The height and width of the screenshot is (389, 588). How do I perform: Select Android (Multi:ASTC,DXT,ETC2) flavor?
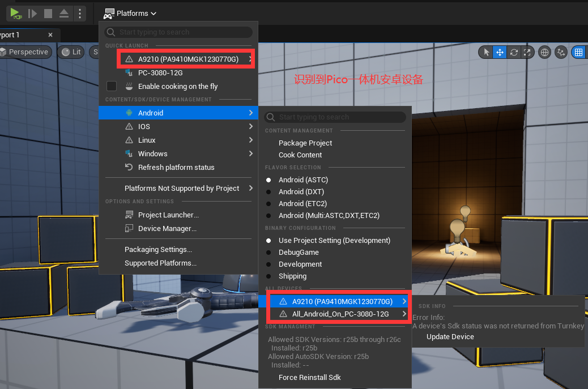(329, 216)
